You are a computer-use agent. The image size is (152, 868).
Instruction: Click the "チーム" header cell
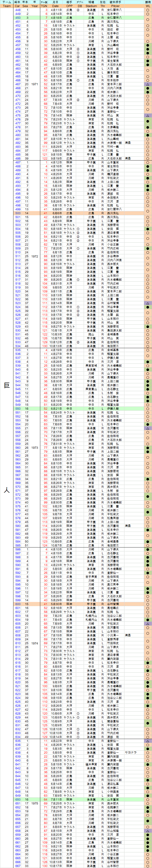7,2
